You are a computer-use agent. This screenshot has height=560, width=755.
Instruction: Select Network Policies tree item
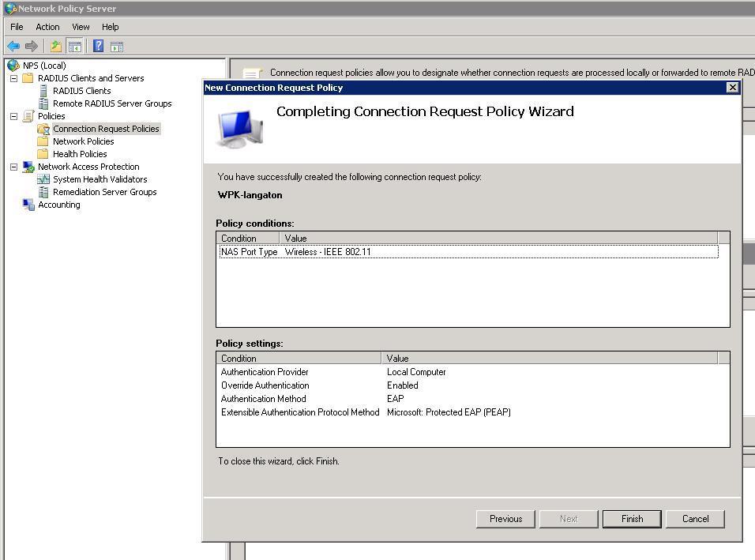(83, 141)
